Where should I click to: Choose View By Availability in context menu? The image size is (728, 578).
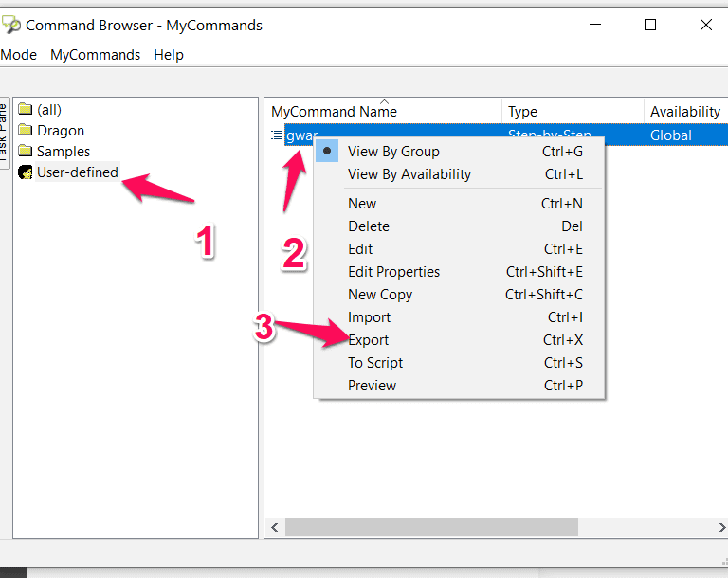pyautogui.click(x=460, y=174)
